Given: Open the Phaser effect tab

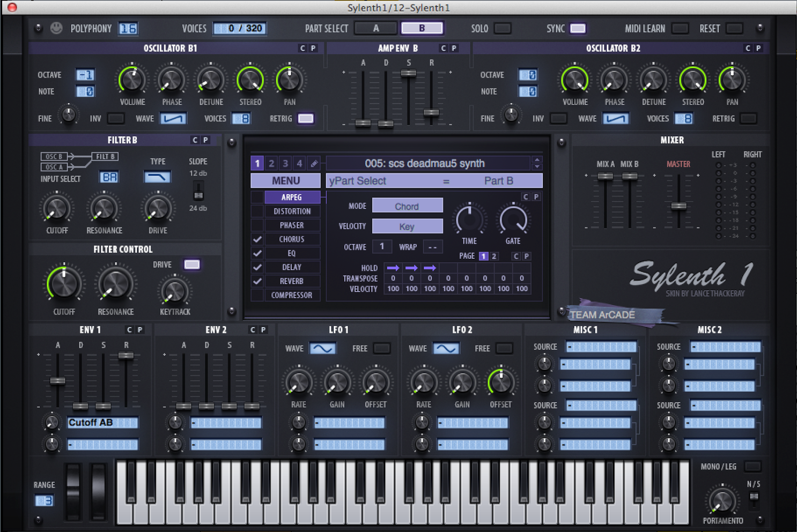Looking at the screenshot, I should (292, 225).
